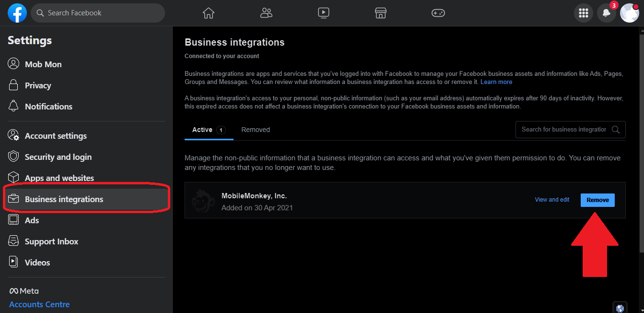Click the Security and login shield icon
644x313 pixels.
click(13, 156)
